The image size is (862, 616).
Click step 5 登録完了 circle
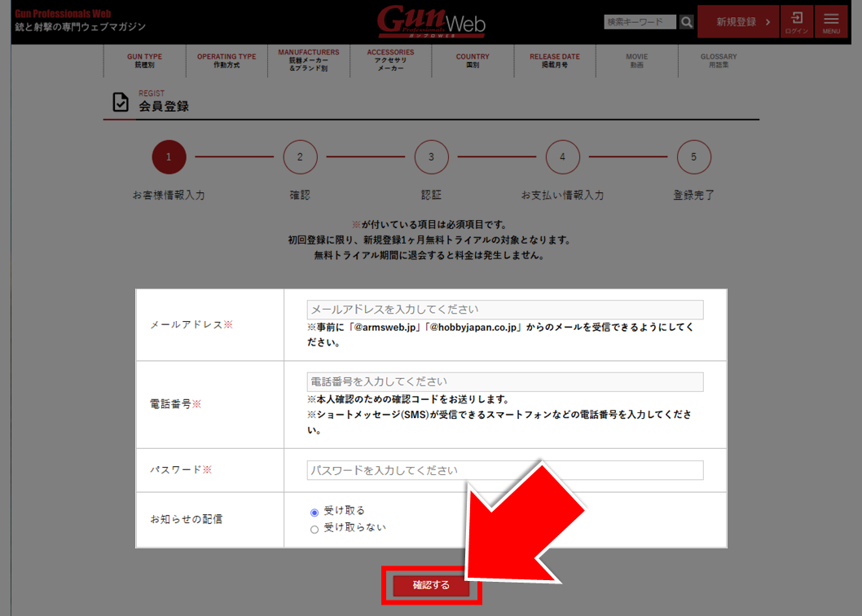coord(693,157)
